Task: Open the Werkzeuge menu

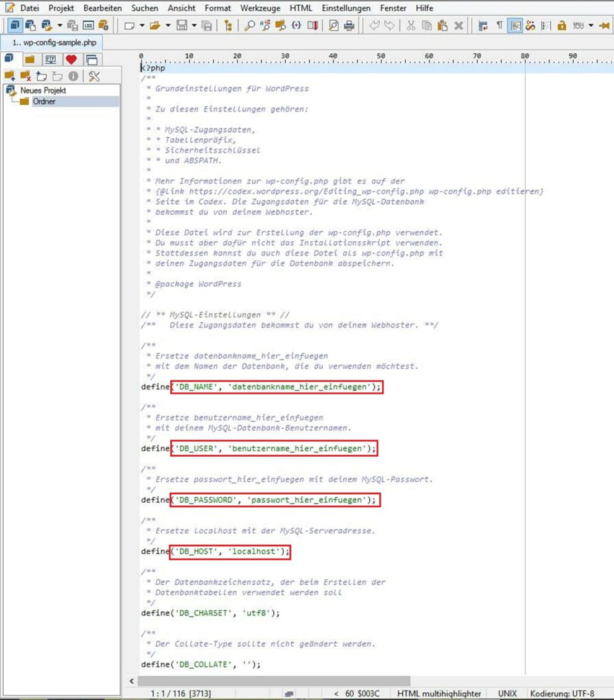Action: click(260, 8)
